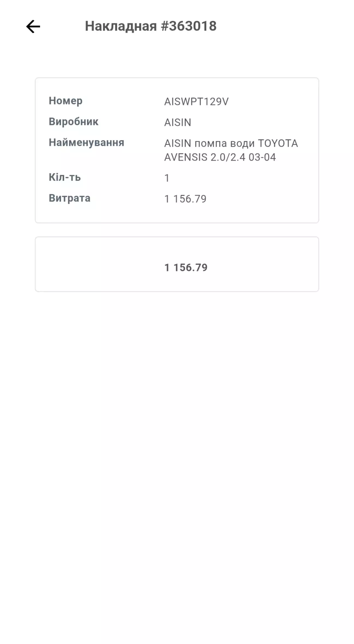This screenshot has width=354, height=644.
Task: Select invoice number #363018 in the title
Action: [189, 26]
